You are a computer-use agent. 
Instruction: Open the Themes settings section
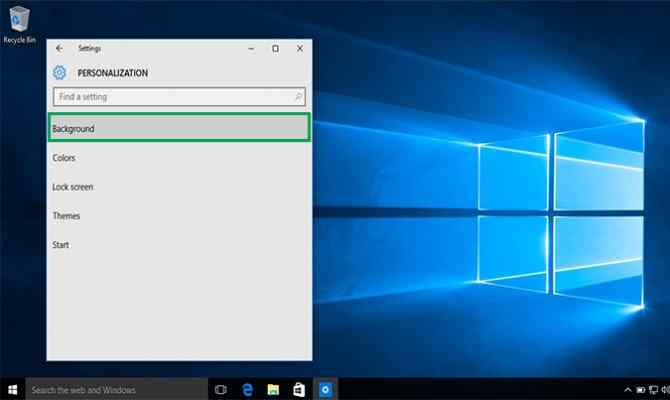(66, 216)
